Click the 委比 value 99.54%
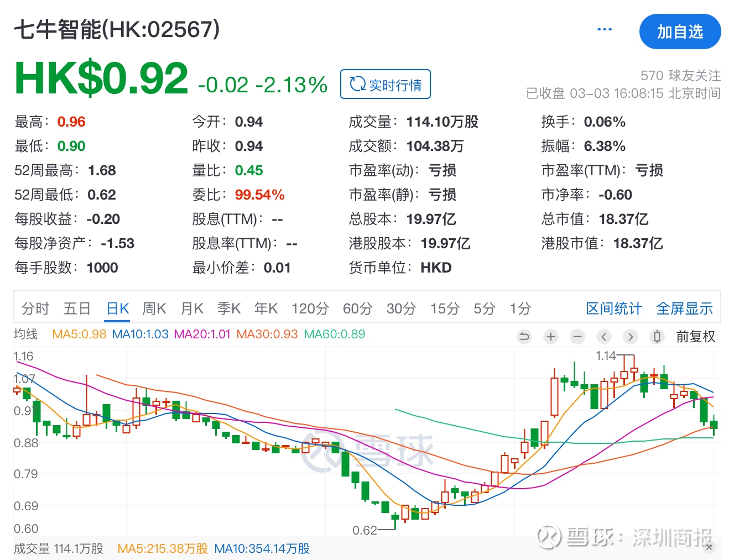 pyautogui.click(x=259, y=195)
